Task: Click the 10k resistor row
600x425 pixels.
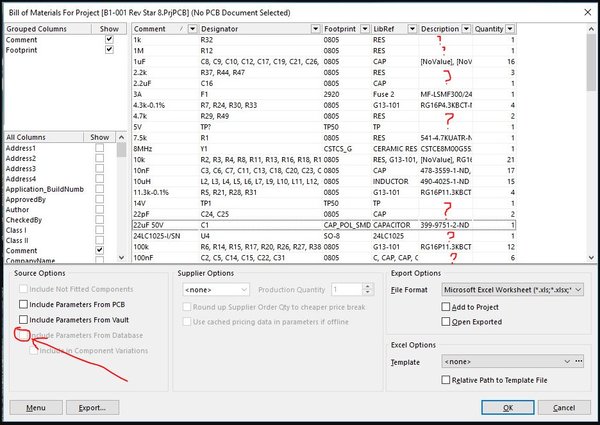Action: coord(324,160)
